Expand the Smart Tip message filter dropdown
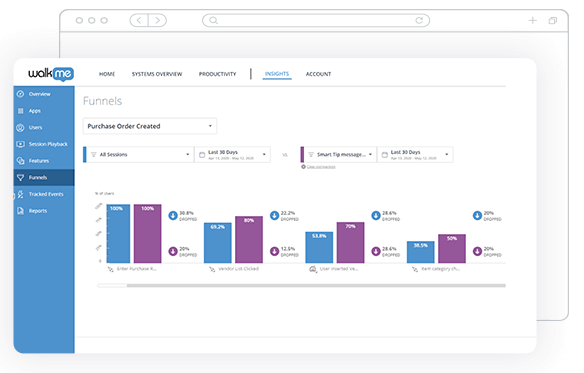This screenshot has width=584, height=373. click(x=340, y=154)
